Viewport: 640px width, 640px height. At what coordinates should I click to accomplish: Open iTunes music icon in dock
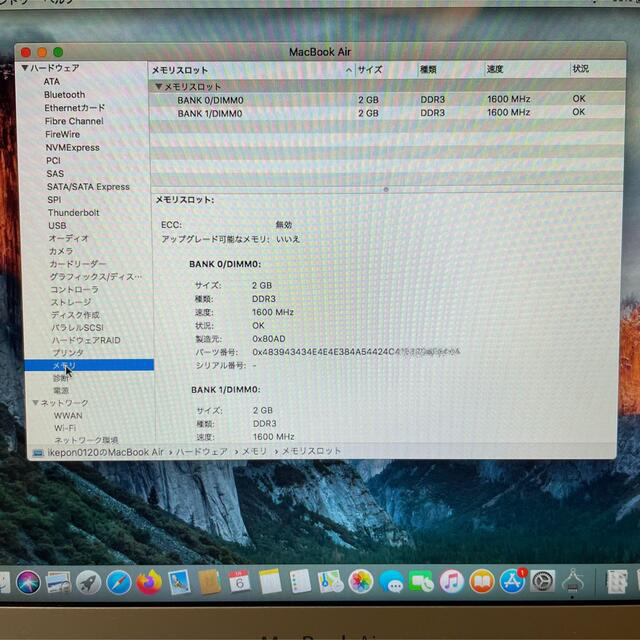(x=451, y=581)
